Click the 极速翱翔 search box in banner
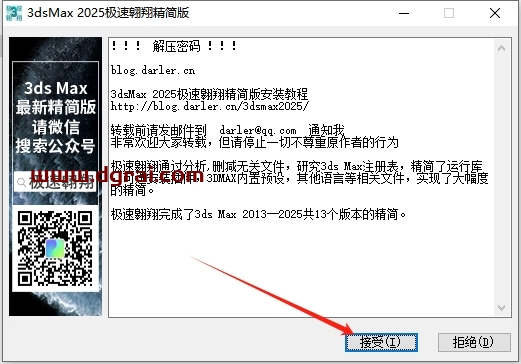521x364 pixels. click(55, 182)
